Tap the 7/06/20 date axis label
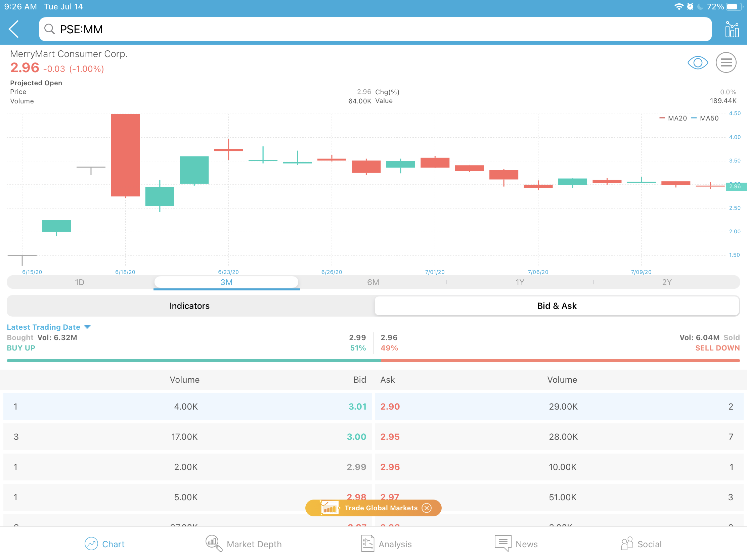Viewport: 747px width, 560px height. tap(538, 272)
